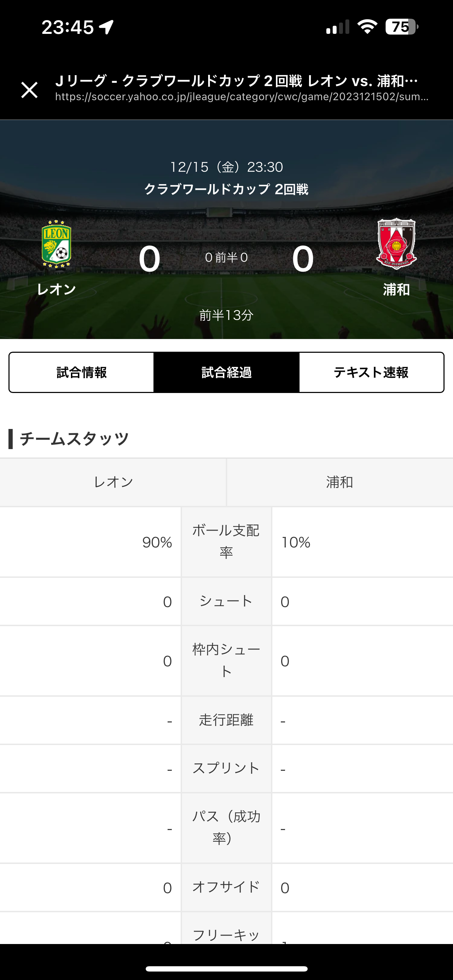Viewport: 453px width, 980px height.
Task: Close the in-app browser with X icon
Action: click(29, 90)
